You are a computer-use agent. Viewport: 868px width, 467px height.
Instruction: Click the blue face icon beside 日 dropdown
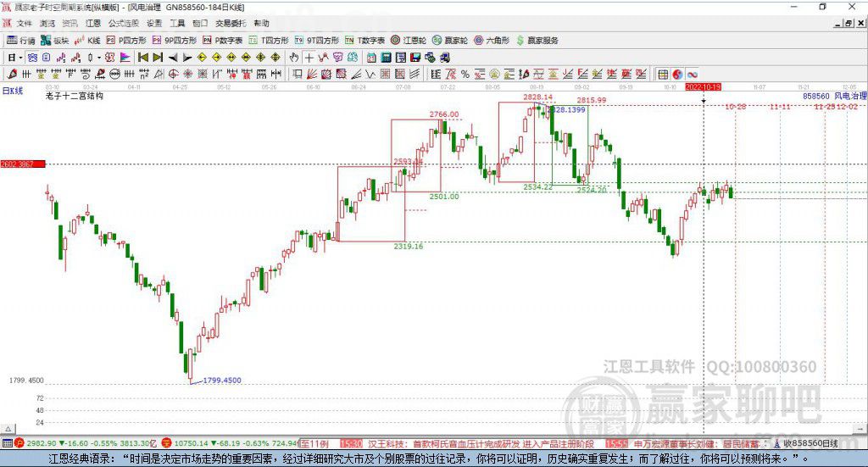click(x=32, y=58)
